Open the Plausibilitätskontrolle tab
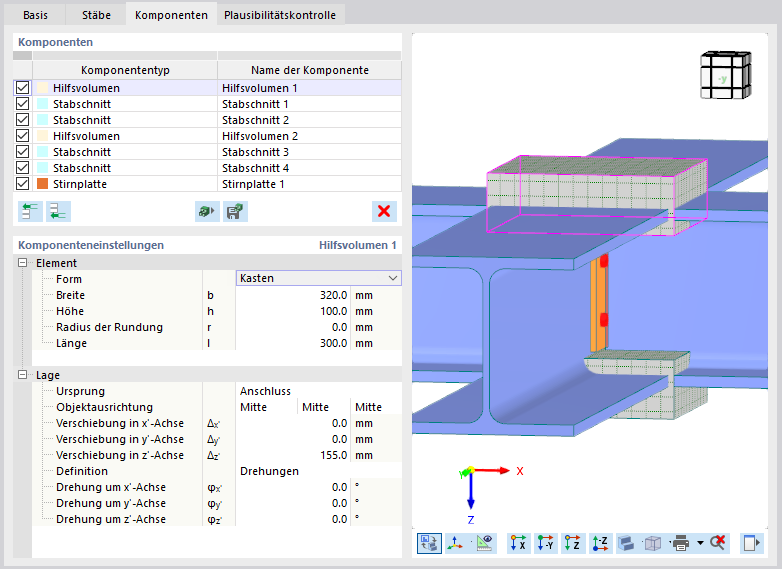Viewport: 782px width, 569px height. (x=280, y=15)
